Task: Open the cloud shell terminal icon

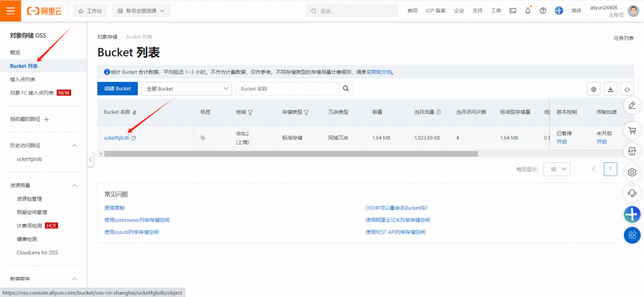Action: [513, 11]
